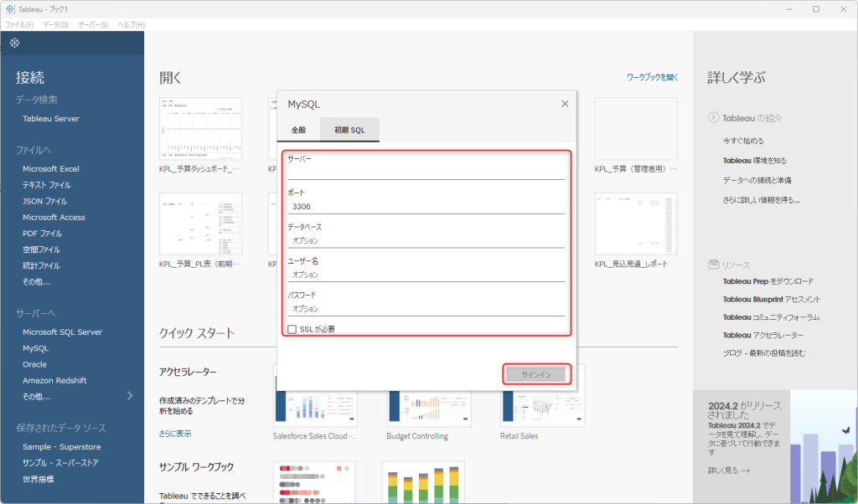858x504 pixels.
Task: Toggle the SSL が必要 checkbox
Action: [x=292, y=329]
